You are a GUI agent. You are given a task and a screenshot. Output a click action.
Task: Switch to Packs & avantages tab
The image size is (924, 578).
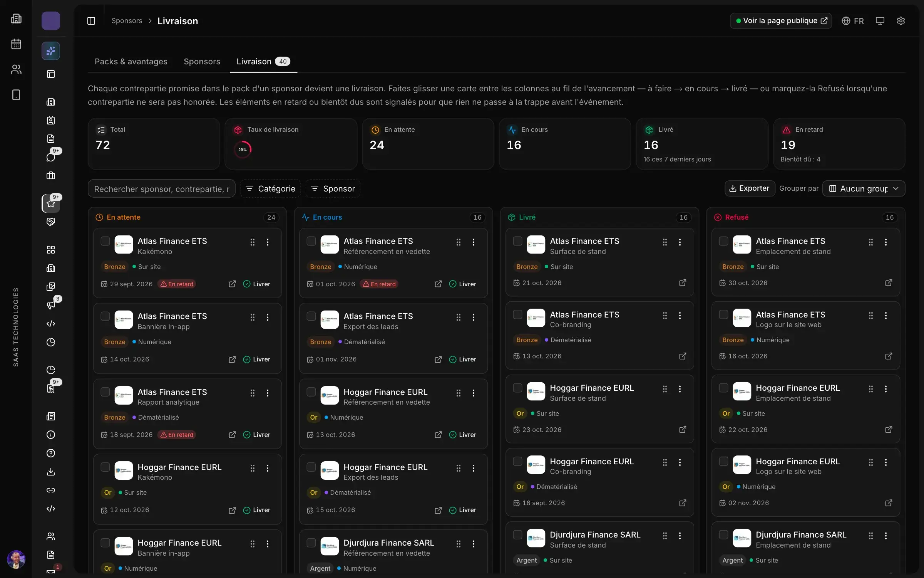click(x=131, y=62)
